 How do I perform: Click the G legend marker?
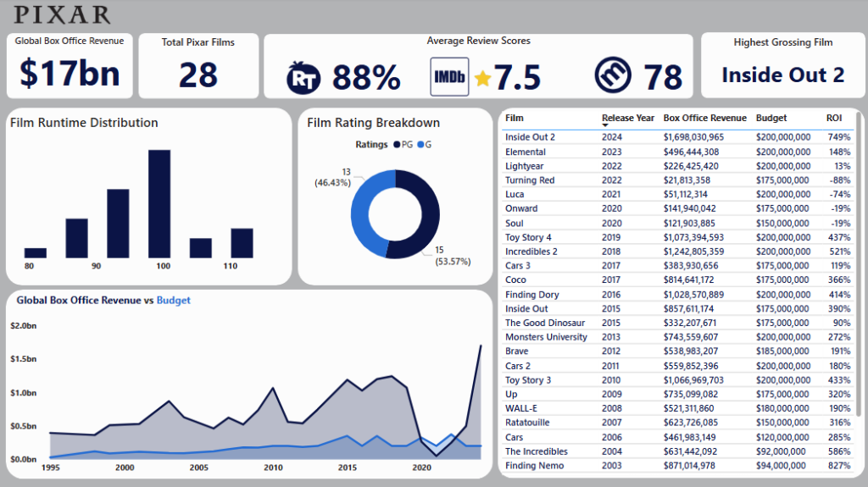pyautogui.click(x=420, y=145)
